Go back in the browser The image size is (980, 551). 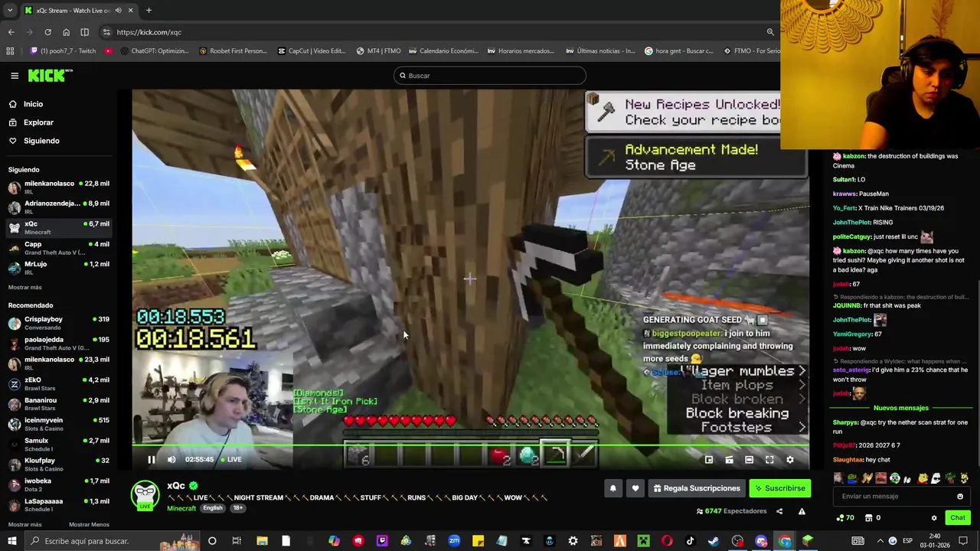click(11, 32)
